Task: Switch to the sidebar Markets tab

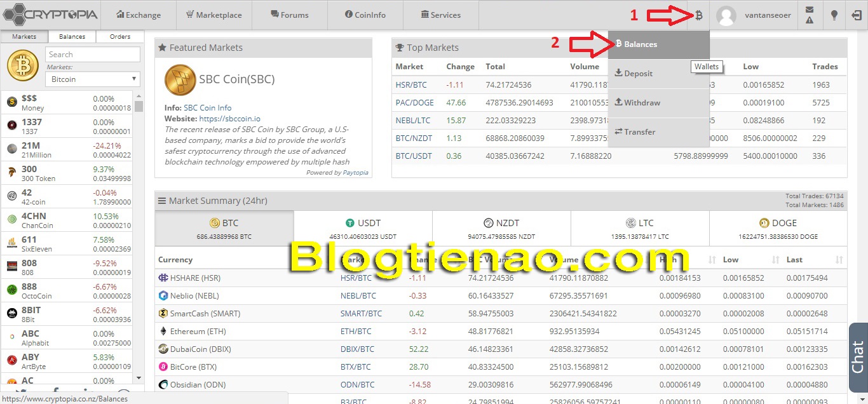Action: point(24,37)
